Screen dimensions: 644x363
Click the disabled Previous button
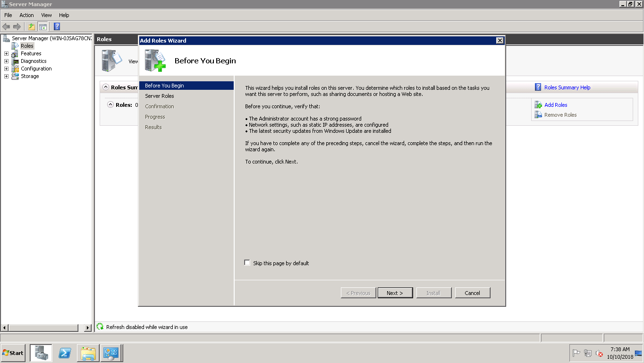[358, 293]
